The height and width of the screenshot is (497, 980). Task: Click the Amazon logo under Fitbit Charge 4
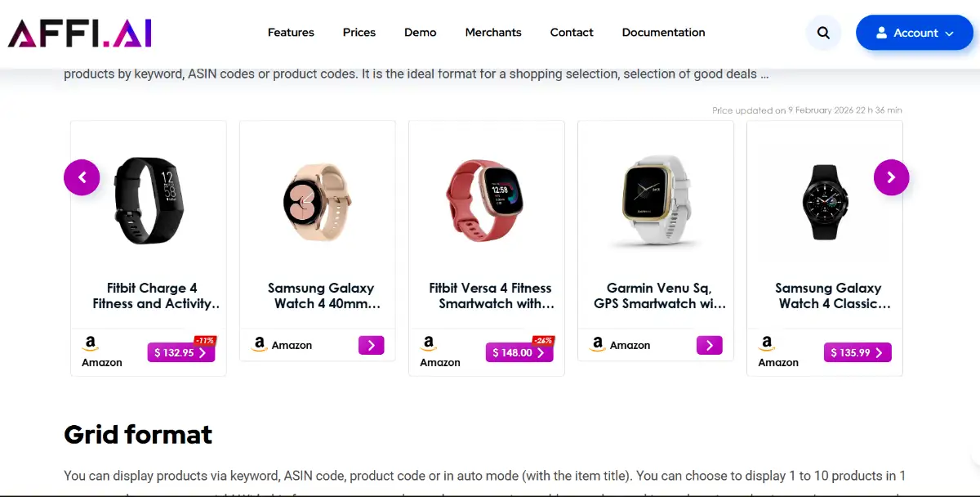[x=90, y=343]
